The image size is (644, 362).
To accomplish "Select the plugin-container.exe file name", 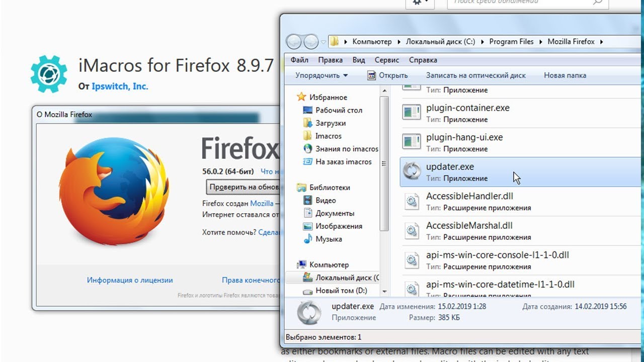I will 468,108.
